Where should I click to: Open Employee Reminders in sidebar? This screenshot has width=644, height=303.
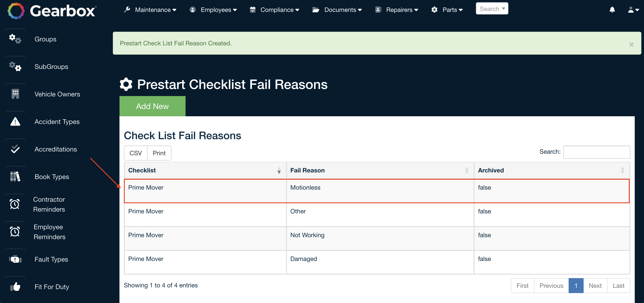50,232
